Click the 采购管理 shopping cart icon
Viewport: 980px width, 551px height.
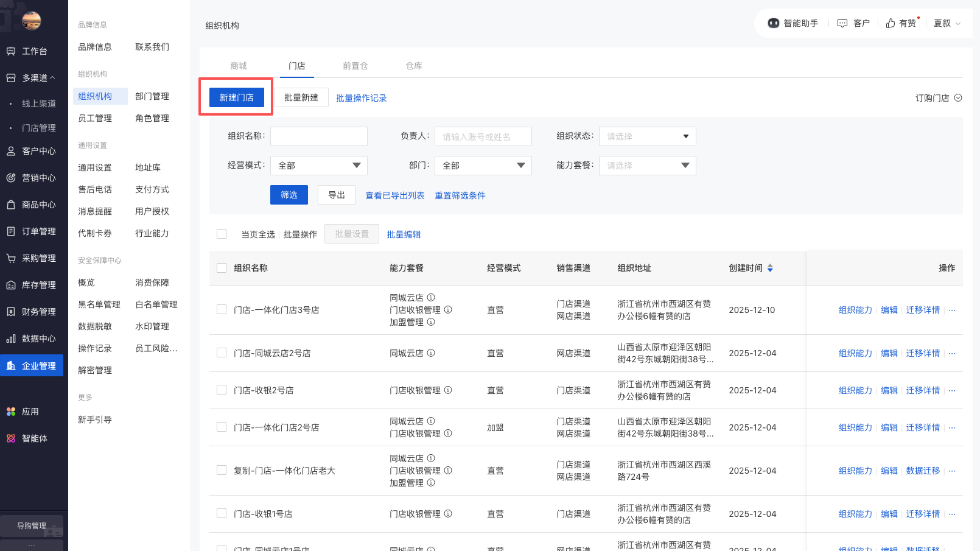11,258
